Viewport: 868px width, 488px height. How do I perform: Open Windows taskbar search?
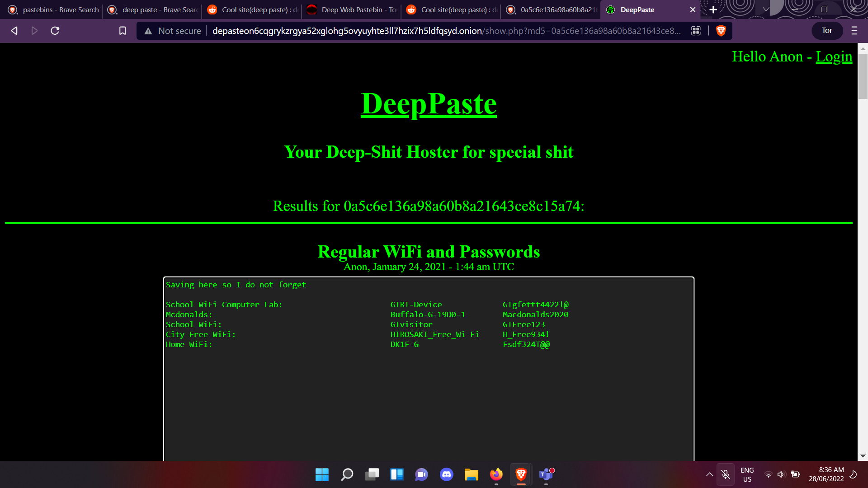pos(347,474)
